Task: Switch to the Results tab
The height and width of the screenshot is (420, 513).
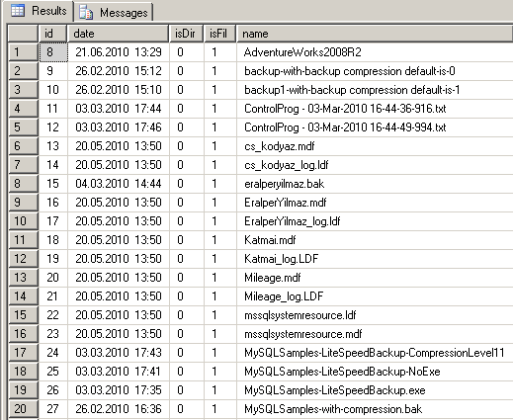Action: tap(39, 11)
